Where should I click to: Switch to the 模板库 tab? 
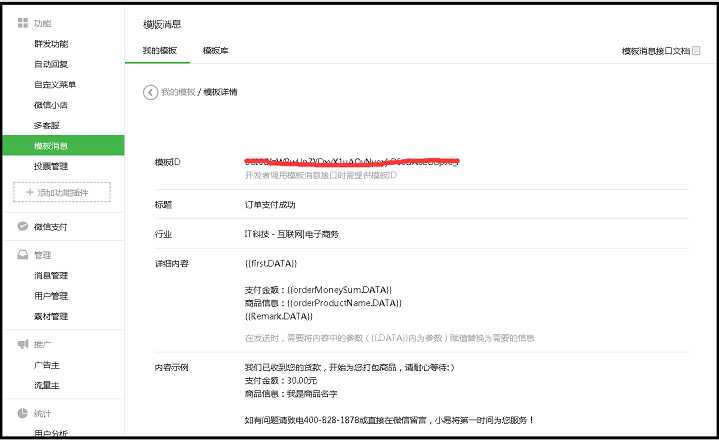(216, 50)
